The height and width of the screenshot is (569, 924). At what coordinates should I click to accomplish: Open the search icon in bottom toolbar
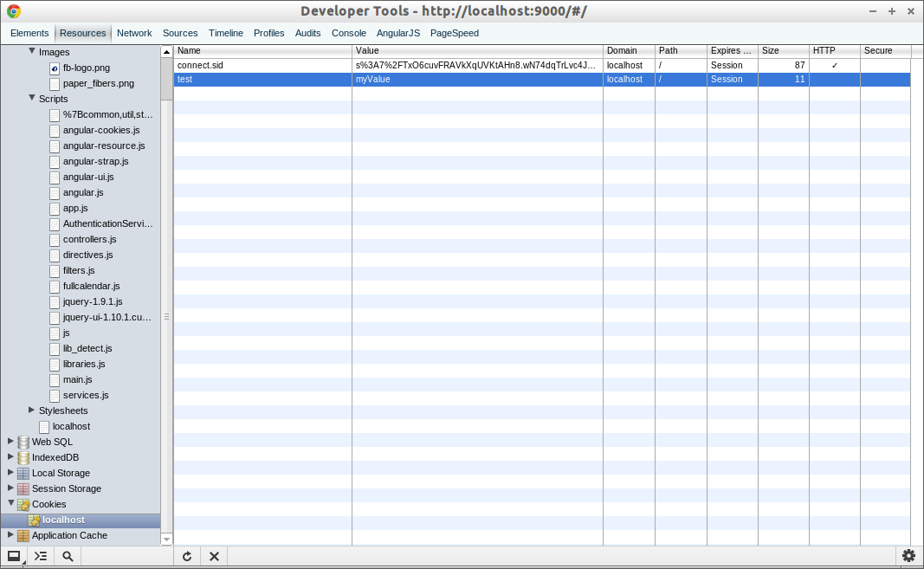point(68,556)
